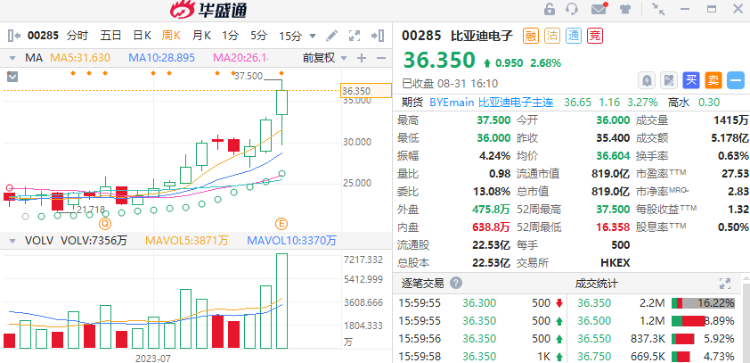Select the 逐笔交易 tab
The image size is (750, 363).
(422, 283)
